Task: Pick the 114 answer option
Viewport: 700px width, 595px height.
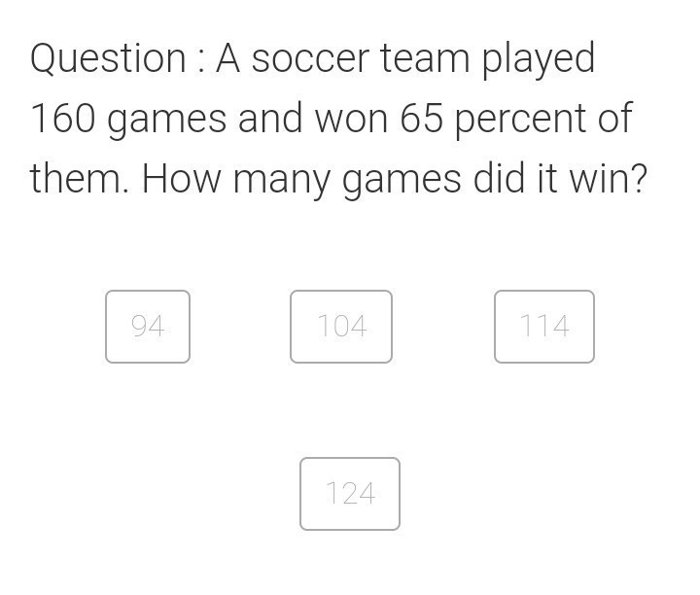Action: (x=544, y=327)
